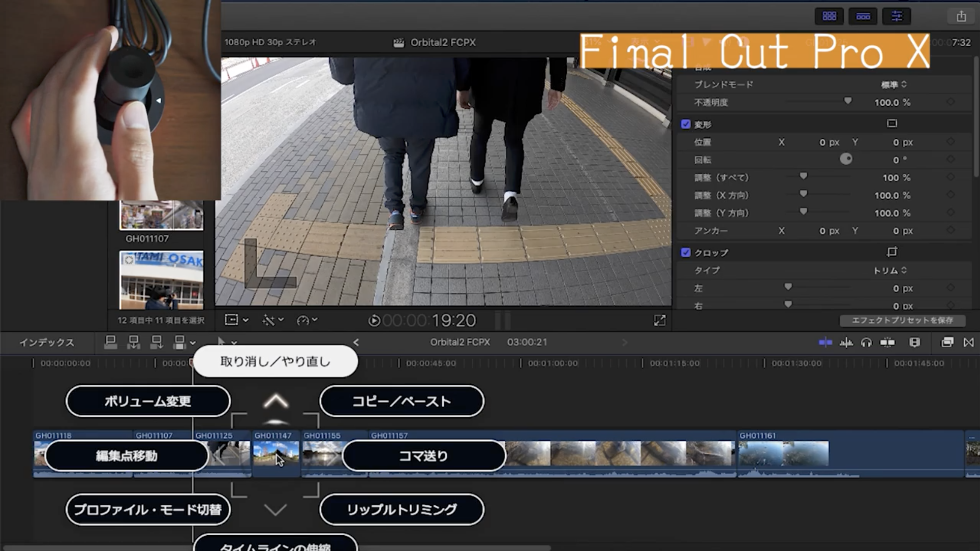980x551 pixels.
Task: Click the 03:00:21 project duration text
Action: pos(527,342)
